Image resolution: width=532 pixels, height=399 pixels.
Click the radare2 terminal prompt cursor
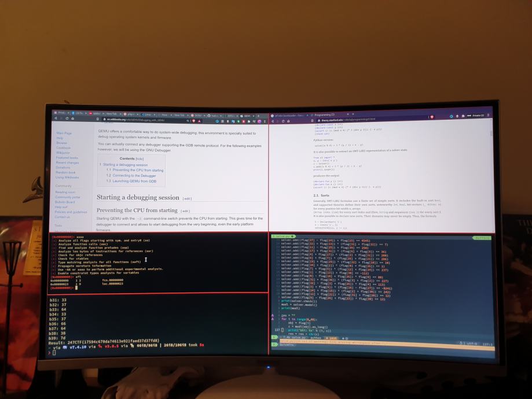(x=76, y=288)
